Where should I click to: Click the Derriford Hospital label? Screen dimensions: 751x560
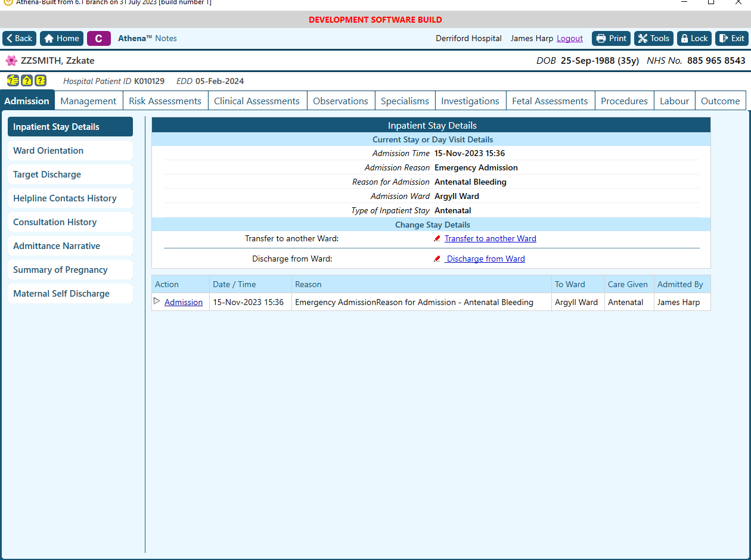(x=468, y=38)
